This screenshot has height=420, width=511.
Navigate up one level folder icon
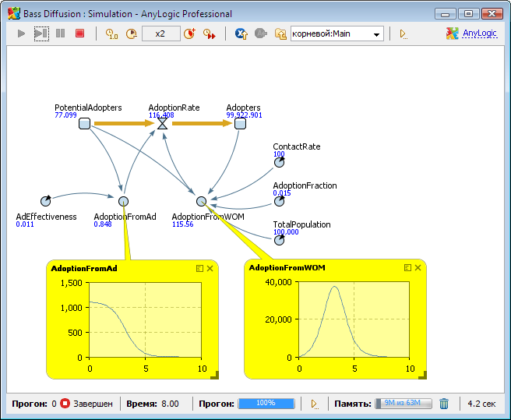[280, 34]
